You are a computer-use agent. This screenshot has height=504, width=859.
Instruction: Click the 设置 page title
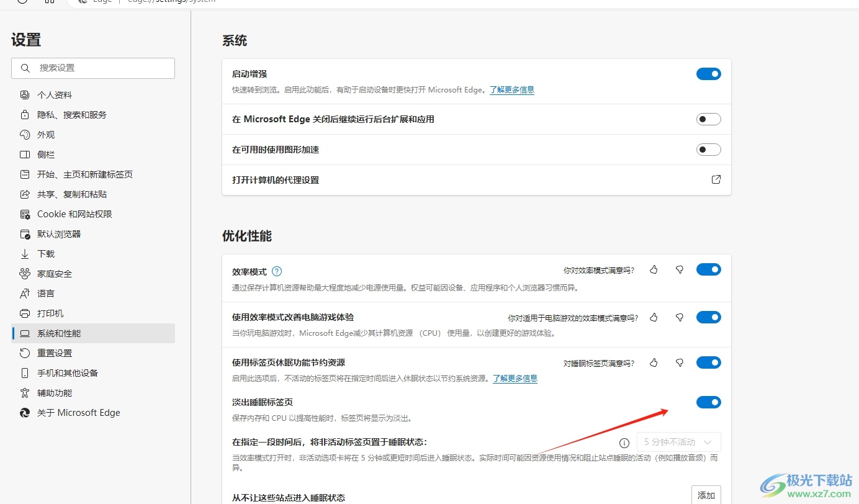tap(26, 40)
